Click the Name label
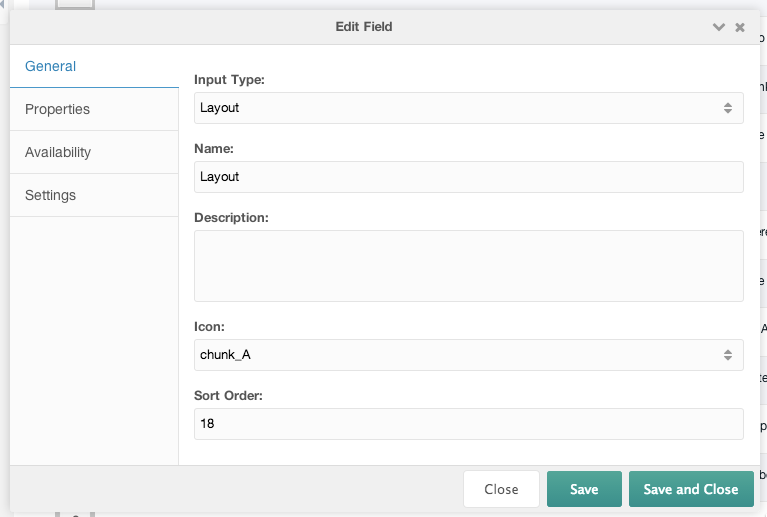This screenshot has width=767, height=517. click(214, 149)
